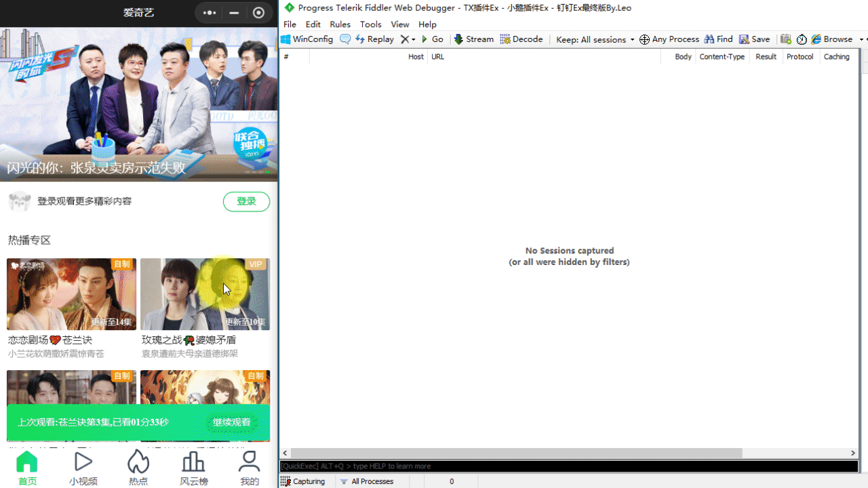This screenshot has width=868, height=488.
Task: Open the Keep: All sessions dropdown
Action: click(x=595, y=39)
